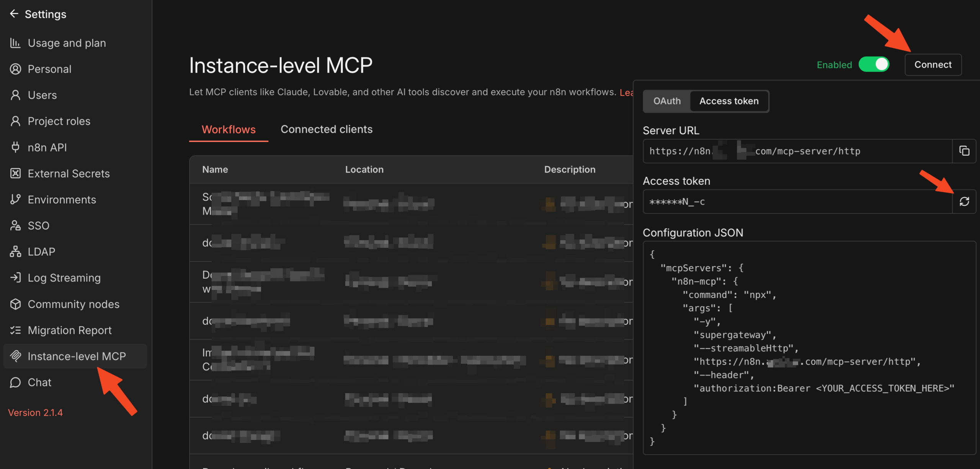Go back using the Settings arrow
Screen dimensions: 980x469
[x=14, y=14]
